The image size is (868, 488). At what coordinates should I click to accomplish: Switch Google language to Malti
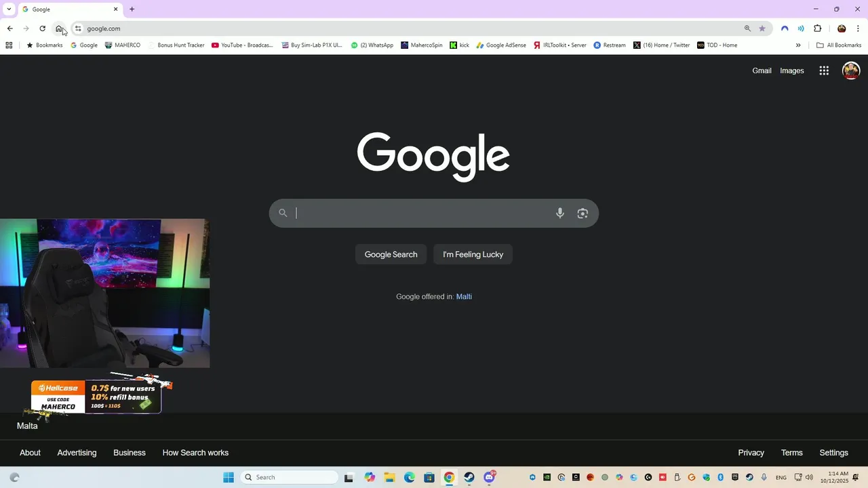[464, 297]
